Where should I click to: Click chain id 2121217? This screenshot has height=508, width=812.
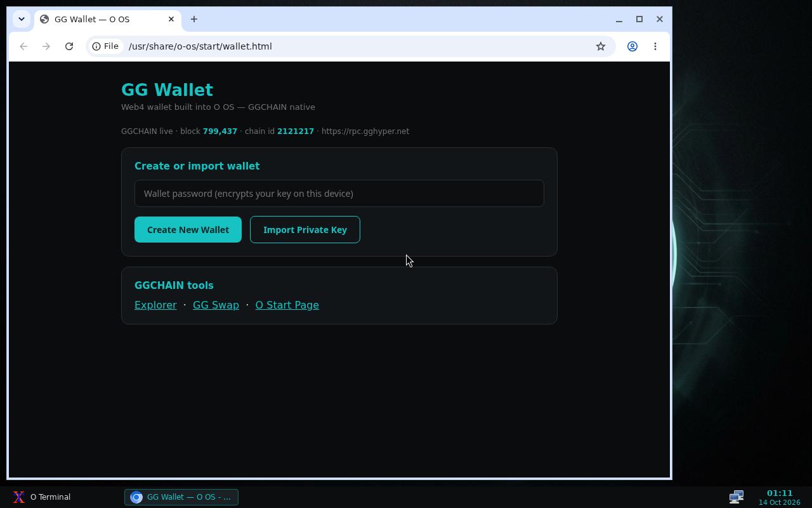pos(296,131)
